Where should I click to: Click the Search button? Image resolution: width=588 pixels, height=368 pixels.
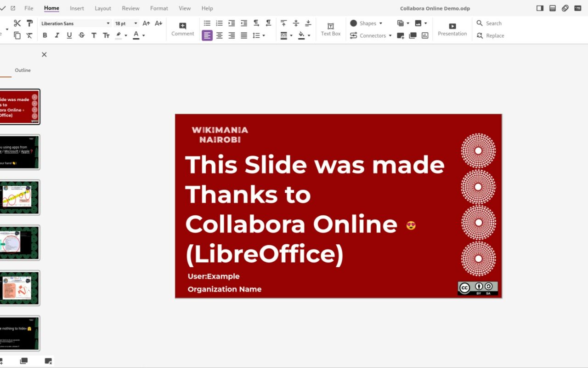(x=489, y=23)
